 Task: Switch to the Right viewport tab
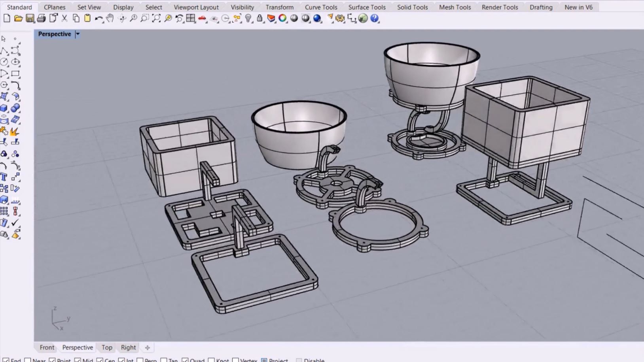pyautogui.click(x=128, y=347)
